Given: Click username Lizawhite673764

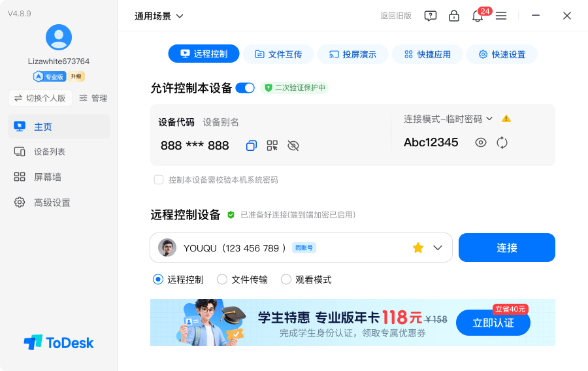Looking at the screenshot, I should tap(59, 61).
